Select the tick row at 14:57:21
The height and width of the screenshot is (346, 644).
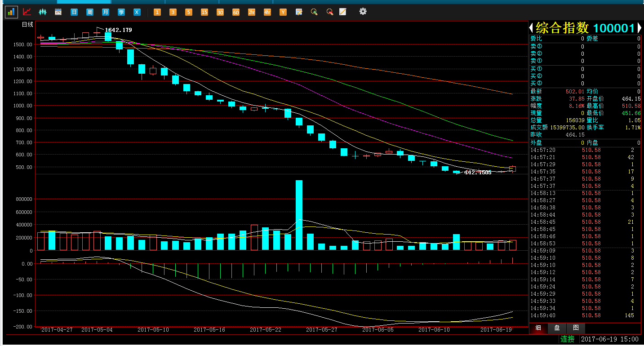click(x=585, y=157)
